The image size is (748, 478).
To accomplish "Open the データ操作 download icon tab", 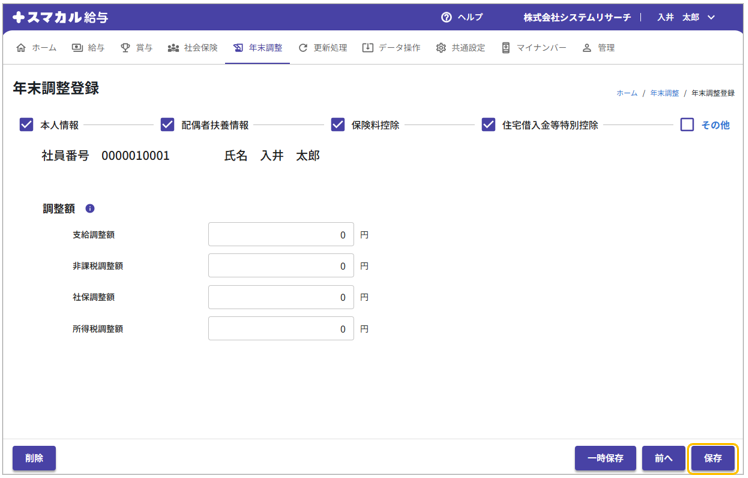I will pos(391,48).
